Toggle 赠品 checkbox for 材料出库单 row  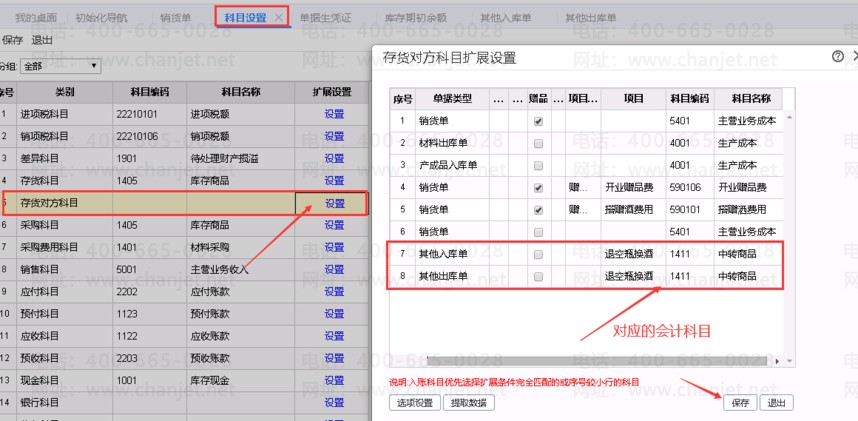pos(538,143)
